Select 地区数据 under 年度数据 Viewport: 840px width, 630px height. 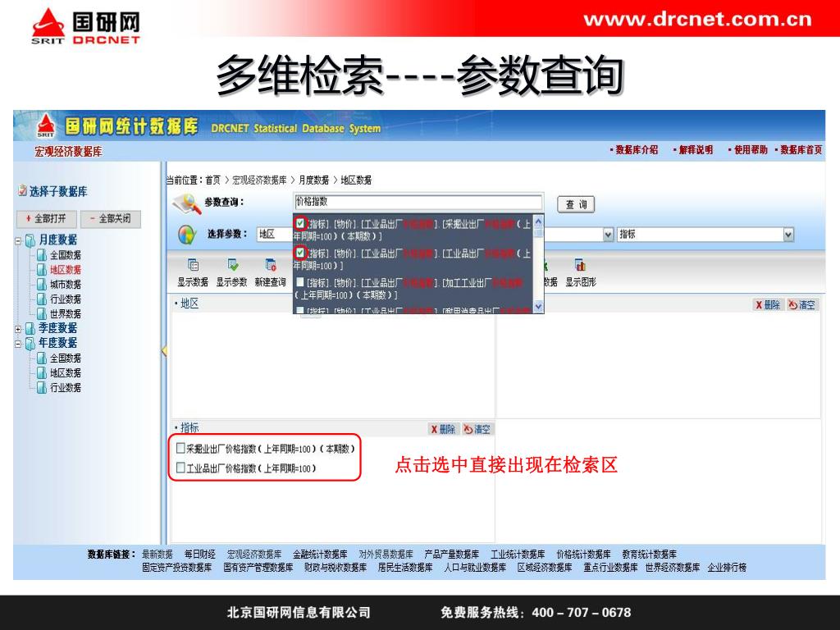point(66,373)
